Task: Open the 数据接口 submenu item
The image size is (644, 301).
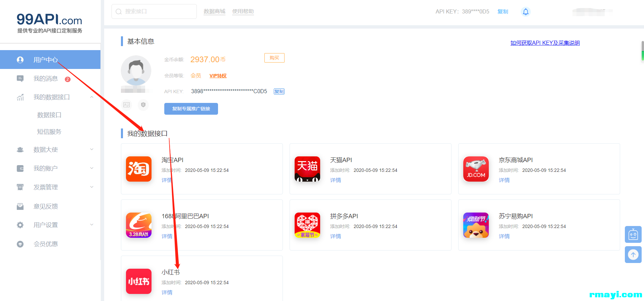Action: tap(49, 115)
